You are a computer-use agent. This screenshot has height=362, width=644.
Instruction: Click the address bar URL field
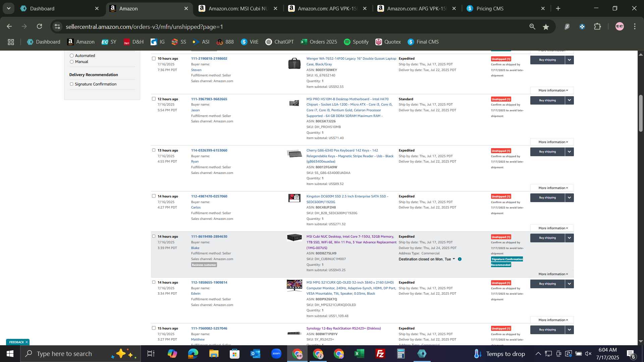click(x=292, y=27)
